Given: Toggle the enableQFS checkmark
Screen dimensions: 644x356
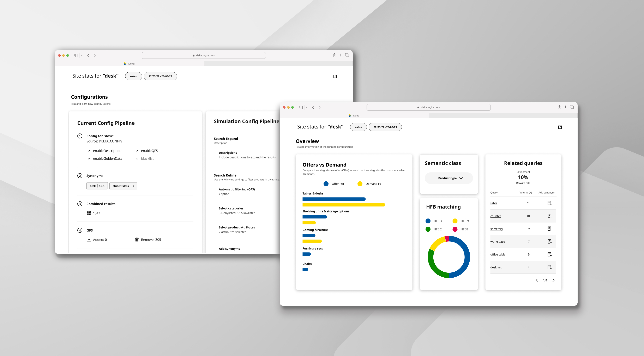Looking at the screenshot, I should click(x=137, y=151).
